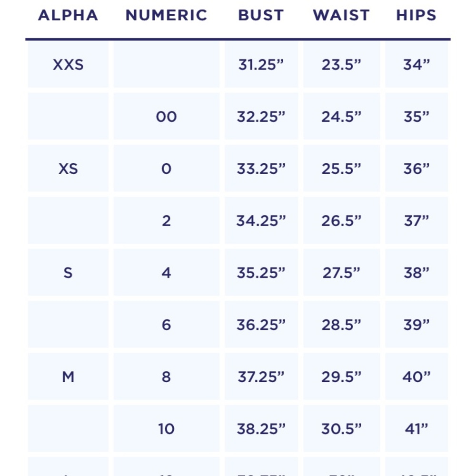Click the 26.5" waist cell
The height and width of the screenshot is (476, 476).
[341, 221]
